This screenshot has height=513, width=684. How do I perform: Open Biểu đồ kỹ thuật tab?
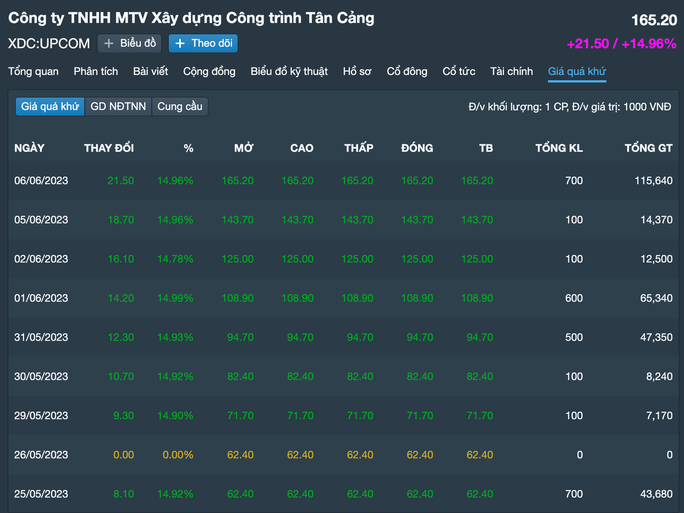(289, 72)
